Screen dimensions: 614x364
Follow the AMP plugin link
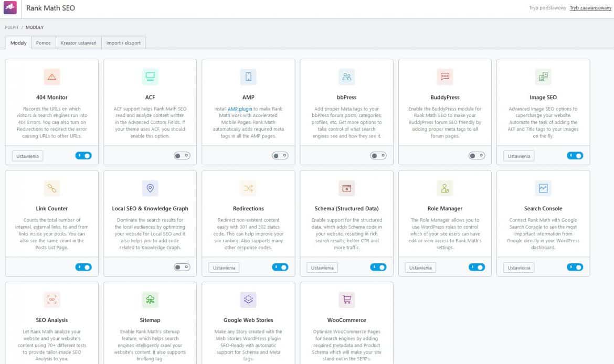click(x=240, y=109)
